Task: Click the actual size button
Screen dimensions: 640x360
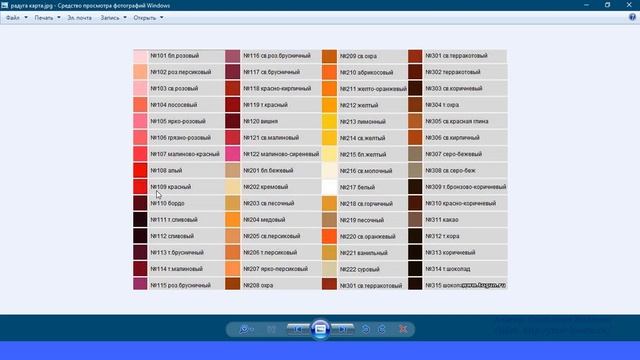Action: tap(271, 329)
